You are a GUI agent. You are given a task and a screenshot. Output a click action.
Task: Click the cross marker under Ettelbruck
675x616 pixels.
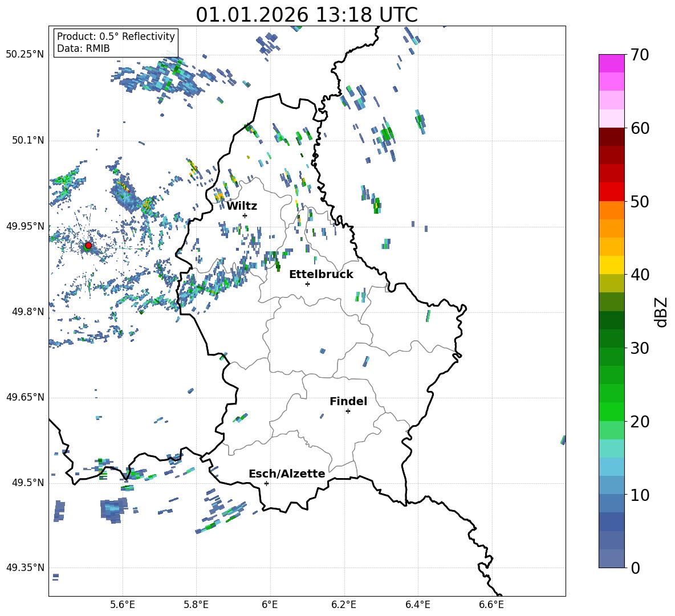pyautogui.click(x=307, y=284)
